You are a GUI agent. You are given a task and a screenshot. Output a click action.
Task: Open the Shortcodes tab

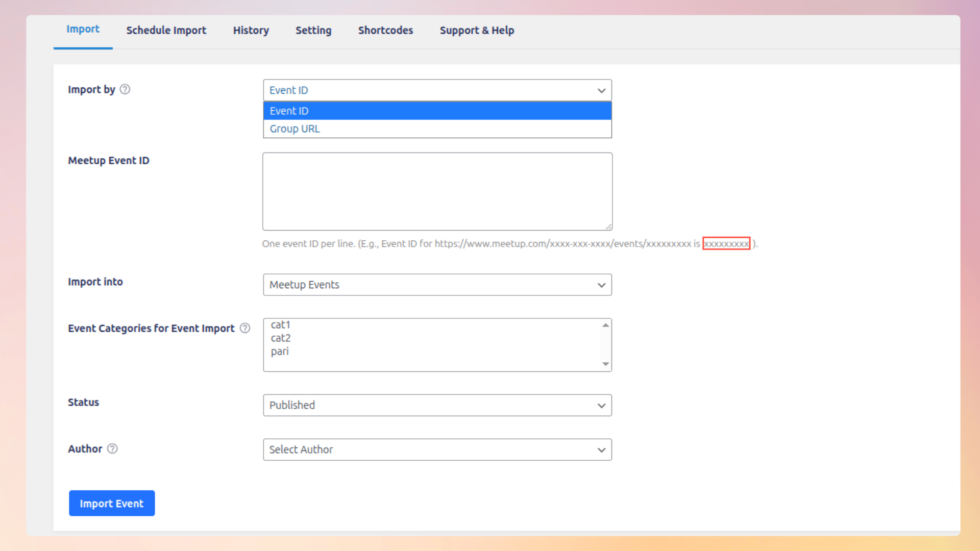tap(385, 30)
